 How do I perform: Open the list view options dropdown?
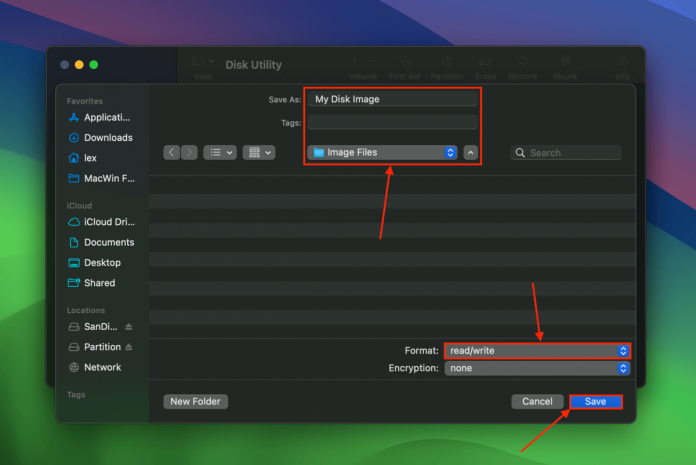(x=219, y=153)
